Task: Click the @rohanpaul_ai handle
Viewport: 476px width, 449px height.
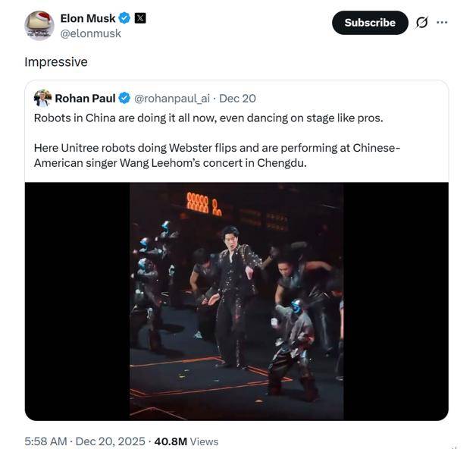Action: [171, 98]
